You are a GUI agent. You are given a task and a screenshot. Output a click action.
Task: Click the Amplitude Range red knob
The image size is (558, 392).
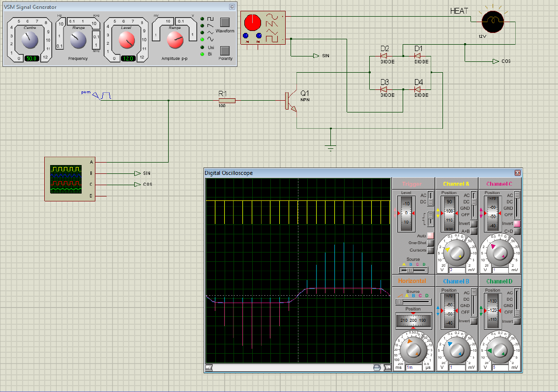pyautogui.click(x=175, y=41)
